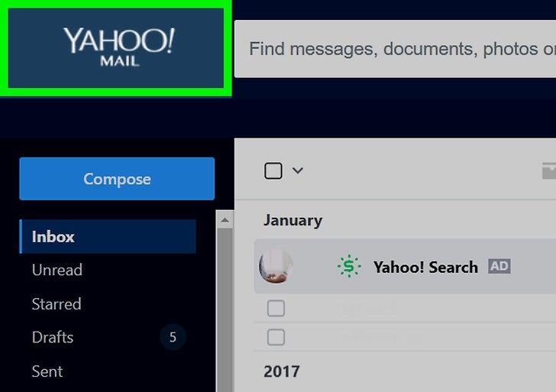Toggle the select-all messages checkbox
Viewport: 556px width, 392px height.
tap(273, 170)
